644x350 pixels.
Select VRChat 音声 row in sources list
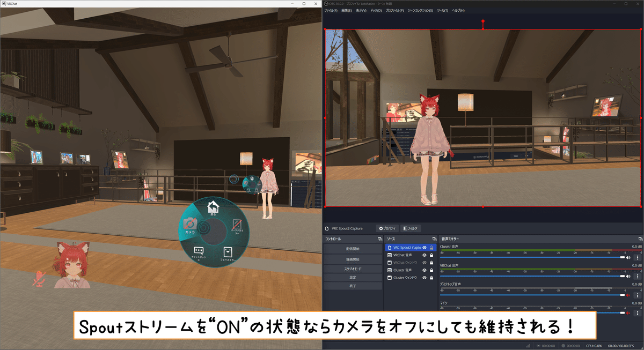pyautogui.click(x=411, y=255)
